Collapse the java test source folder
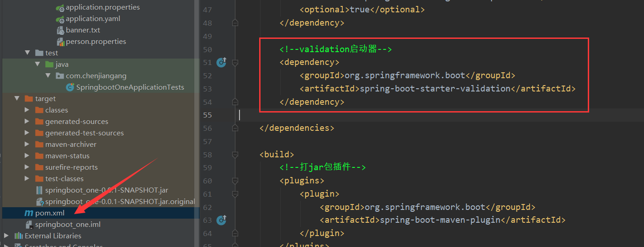This screenshot has height=247, width=644. click(37, 64)
